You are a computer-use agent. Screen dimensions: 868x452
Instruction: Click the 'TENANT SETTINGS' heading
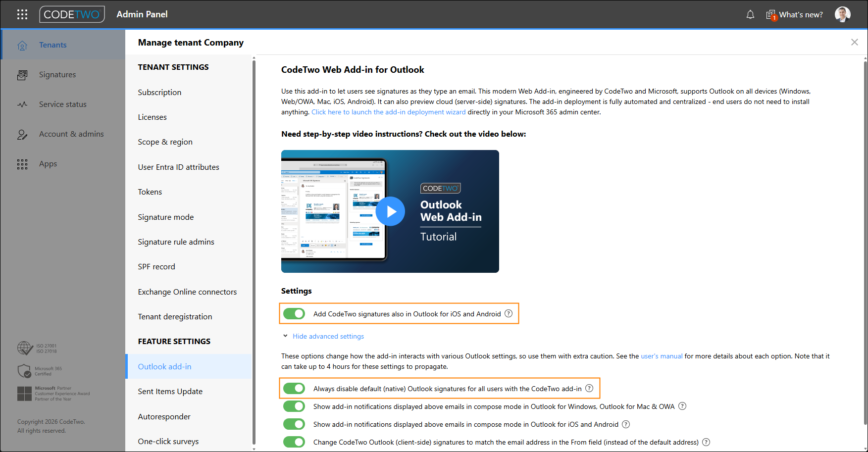[x=173, y=67]
